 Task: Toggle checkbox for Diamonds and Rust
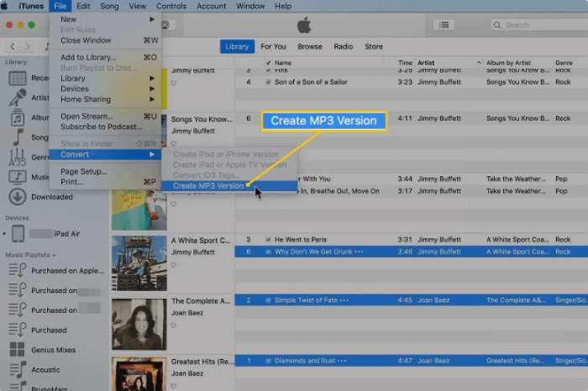tap(268, 361)
